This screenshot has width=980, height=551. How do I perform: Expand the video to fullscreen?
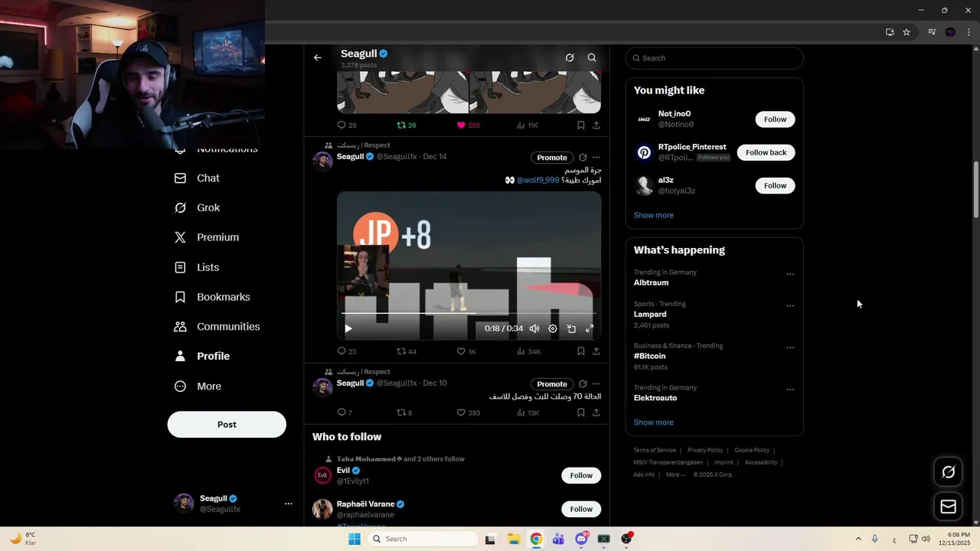(x=590, y=328)
